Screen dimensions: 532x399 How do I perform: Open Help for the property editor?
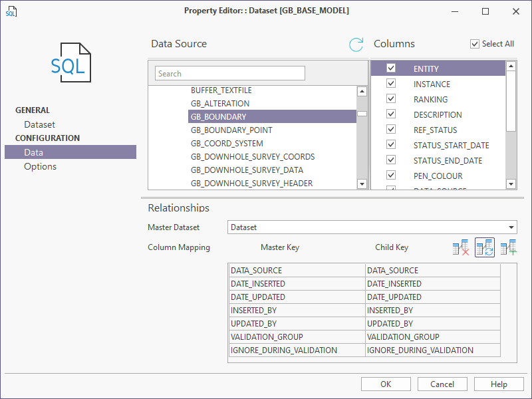[499, 384]
